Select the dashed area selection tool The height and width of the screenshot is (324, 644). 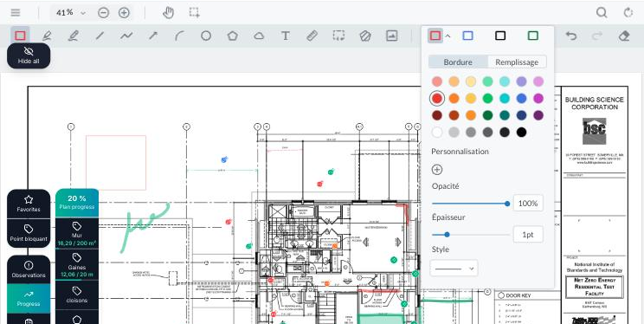[x=338, y=36]
